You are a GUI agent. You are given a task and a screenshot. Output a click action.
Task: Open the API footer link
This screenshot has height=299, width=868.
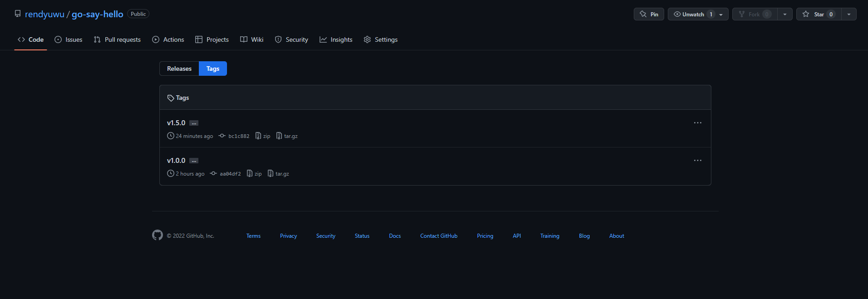517,236
